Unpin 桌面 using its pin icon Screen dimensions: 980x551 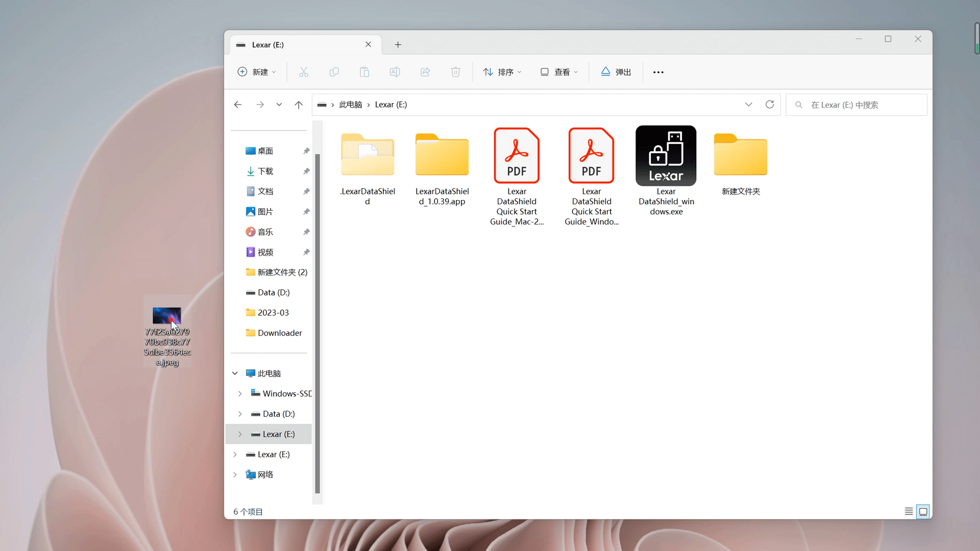306,151
